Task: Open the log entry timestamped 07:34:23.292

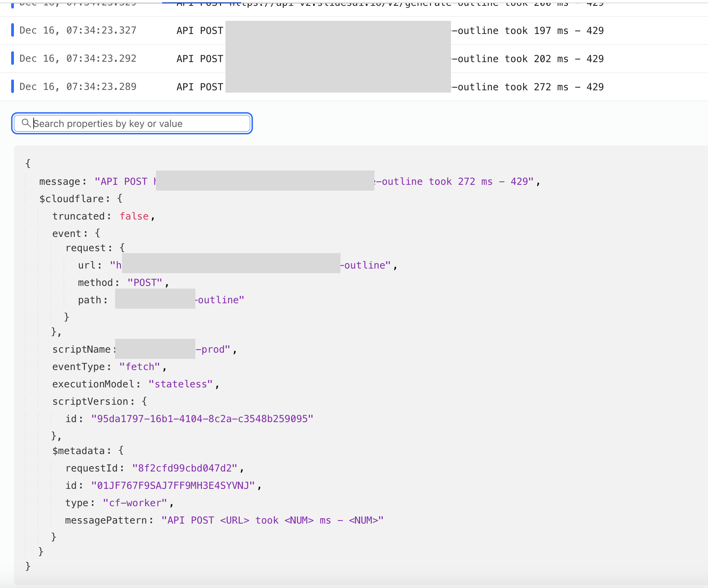Action: click(x=354, y=59)
